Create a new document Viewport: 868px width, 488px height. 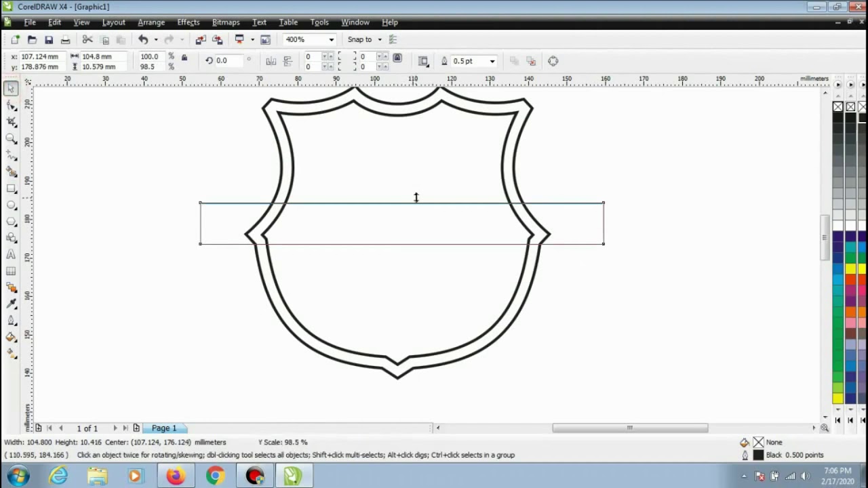coord(15,40)
